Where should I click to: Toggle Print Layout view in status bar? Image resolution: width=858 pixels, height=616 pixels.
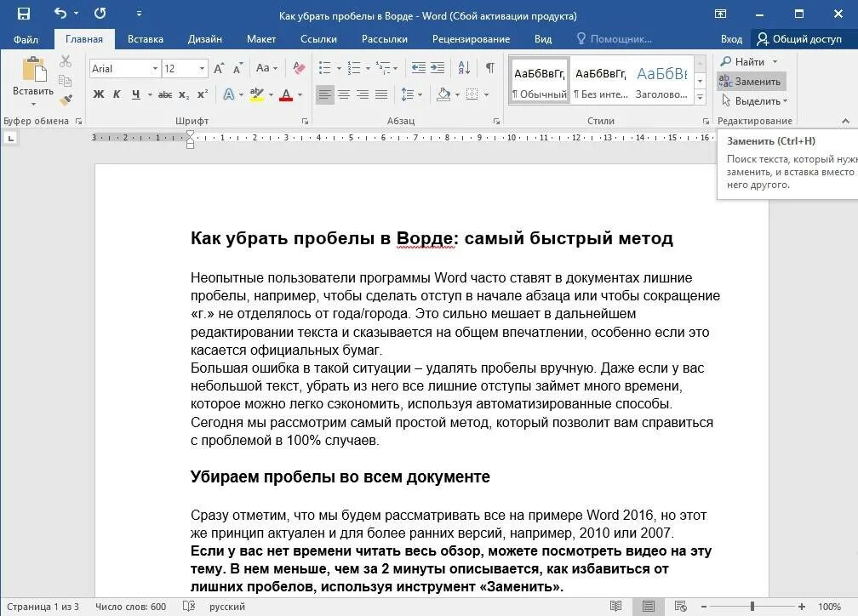[649, 606]
